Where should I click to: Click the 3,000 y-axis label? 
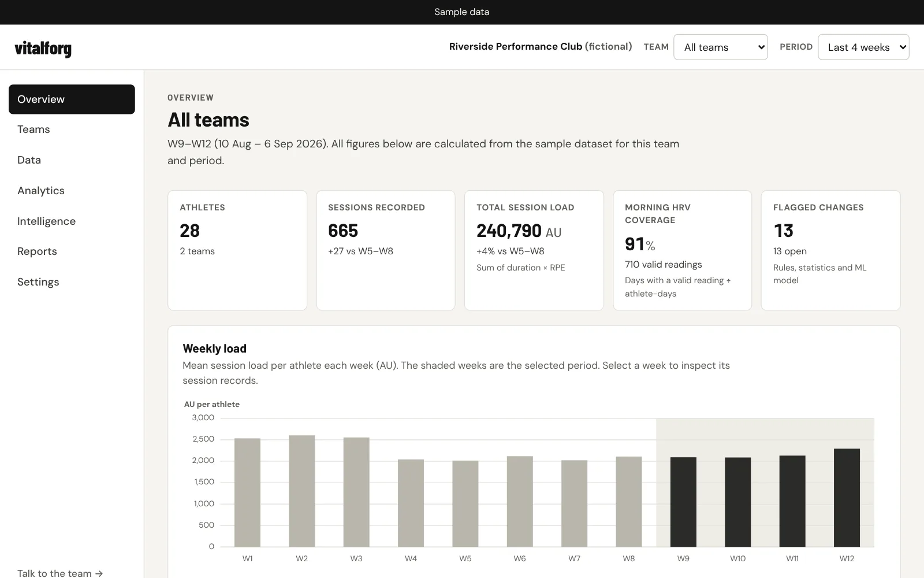203,417
